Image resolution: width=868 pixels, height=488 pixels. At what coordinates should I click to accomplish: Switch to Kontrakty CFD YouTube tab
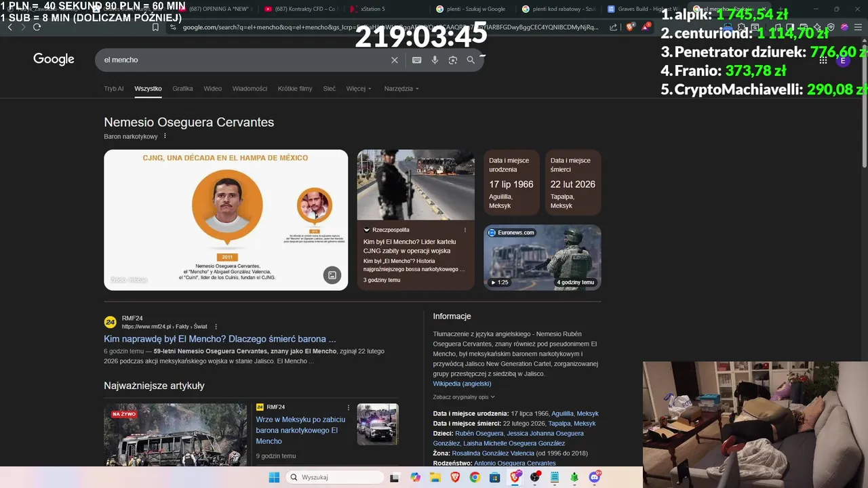pyautogui.click(x=300, y=9)
